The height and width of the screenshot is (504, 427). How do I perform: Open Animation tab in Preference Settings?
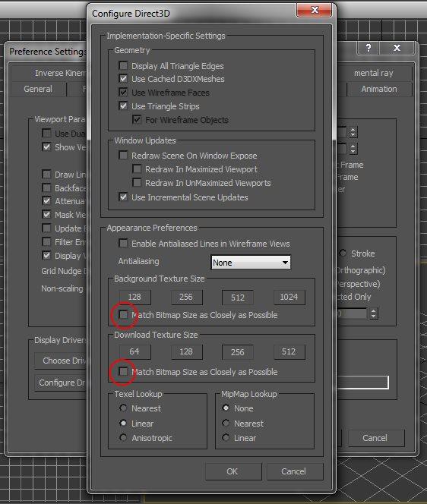[379, 89]
